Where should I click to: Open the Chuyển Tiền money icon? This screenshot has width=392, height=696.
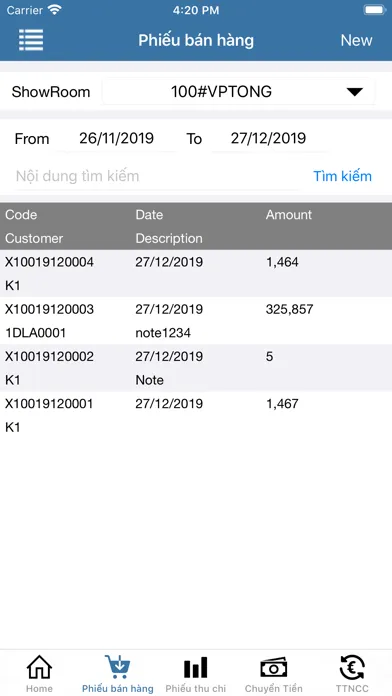tap(274, 667)
